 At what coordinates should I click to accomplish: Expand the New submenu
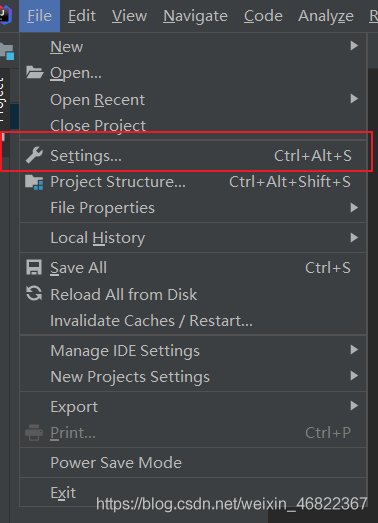(x=193, y=46)
